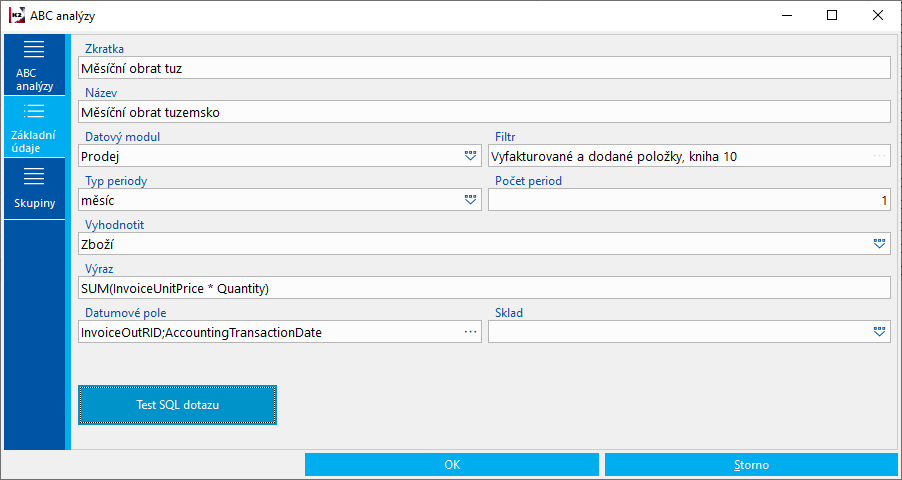Select the Základní údaje sidebar tab
Image resolution: width=902 pixels, height=480 pixels.
click(34, 126)
